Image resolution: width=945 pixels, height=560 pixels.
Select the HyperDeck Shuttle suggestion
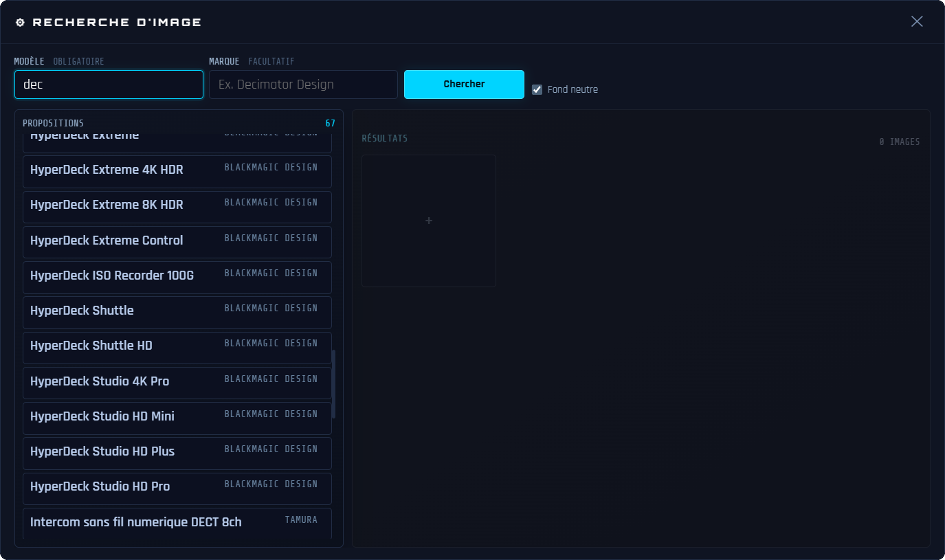coord(177,313)
